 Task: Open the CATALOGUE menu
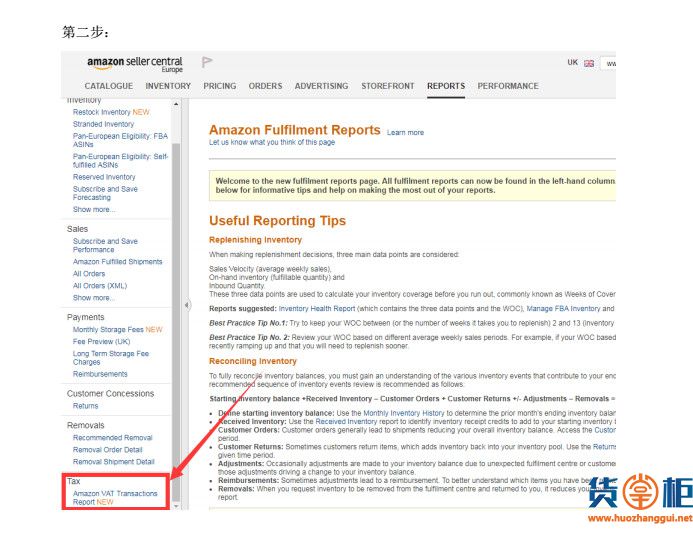tap(109, 86)
